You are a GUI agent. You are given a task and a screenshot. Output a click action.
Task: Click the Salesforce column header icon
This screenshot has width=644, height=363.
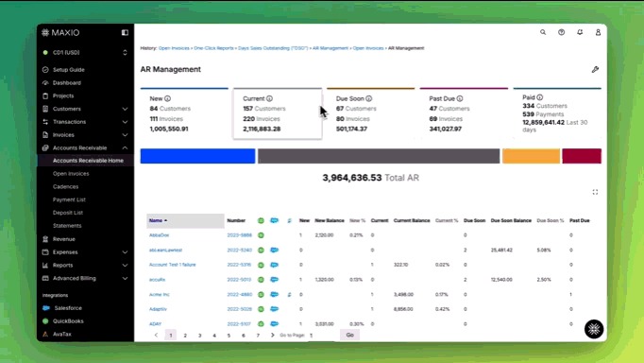(x=275, y=221)
